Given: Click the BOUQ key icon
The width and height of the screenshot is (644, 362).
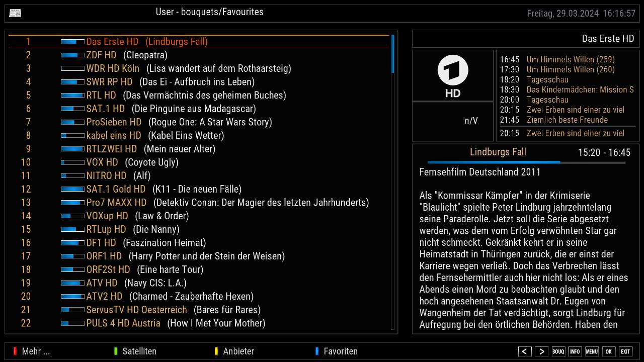Looking at the screenshot, I should click(x=558, y=351).
